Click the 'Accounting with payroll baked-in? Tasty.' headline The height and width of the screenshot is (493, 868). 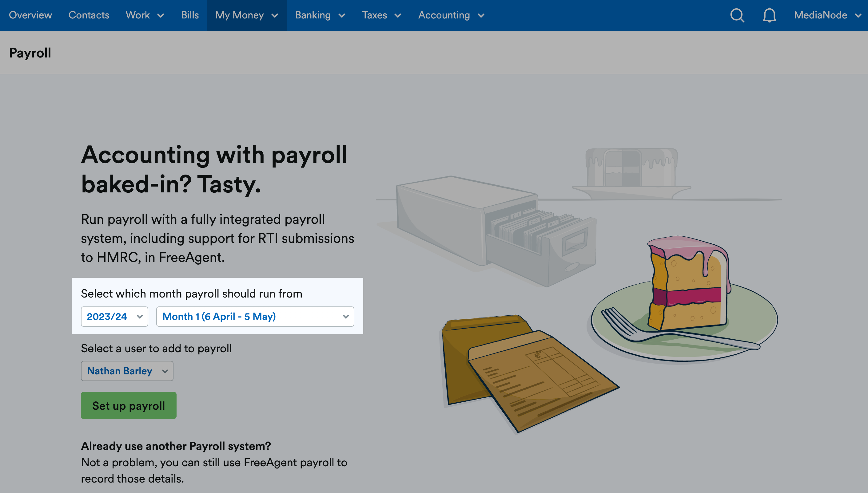pyautogui.click(x=214, y=169)
